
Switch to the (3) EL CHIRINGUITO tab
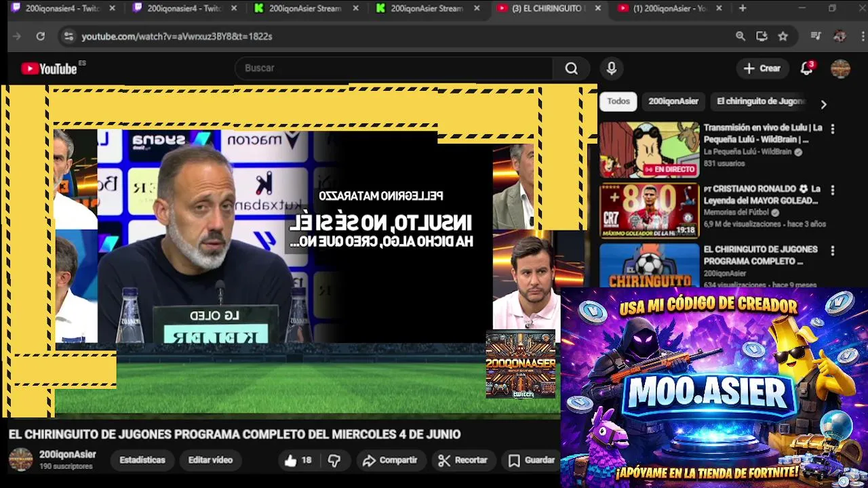pyautogui.click(x=548, y=8)
